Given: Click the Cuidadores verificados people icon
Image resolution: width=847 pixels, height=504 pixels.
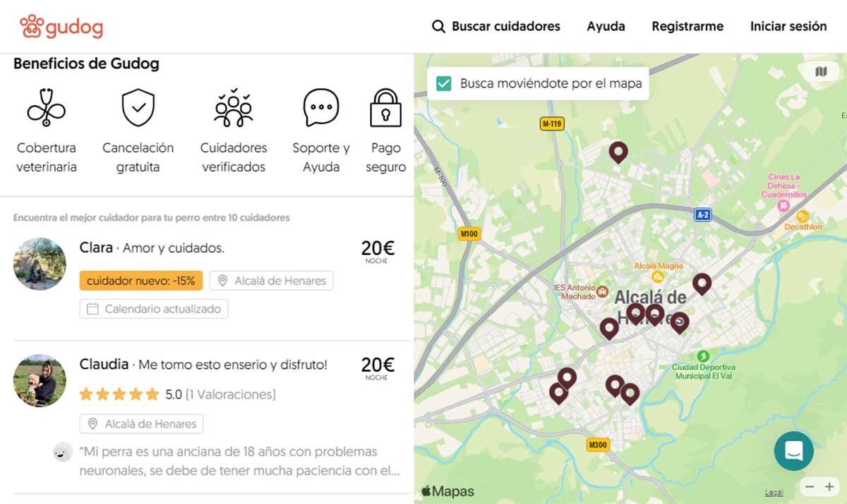Looking at the screenshot, I should pyautogui.click(x=234, y=108).
